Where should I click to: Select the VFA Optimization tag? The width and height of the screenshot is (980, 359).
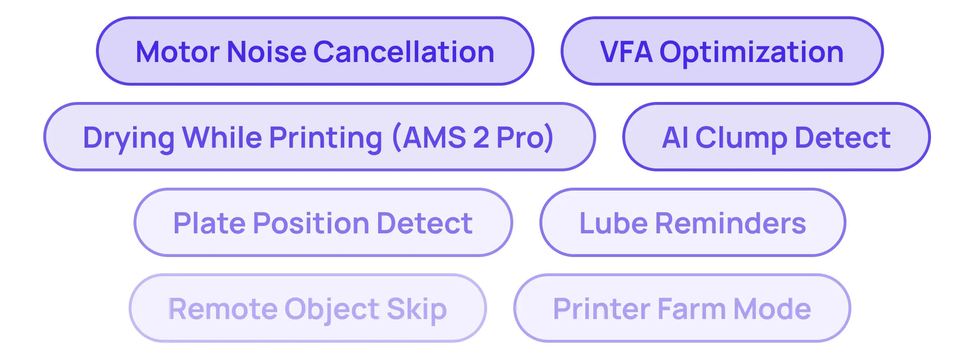coord(722,51)
